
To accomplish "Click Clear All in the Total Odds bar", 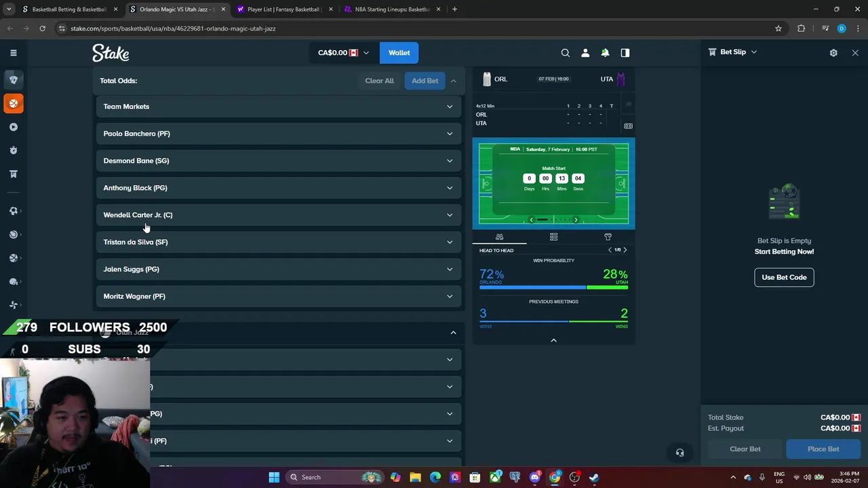I will pos(379,81).
